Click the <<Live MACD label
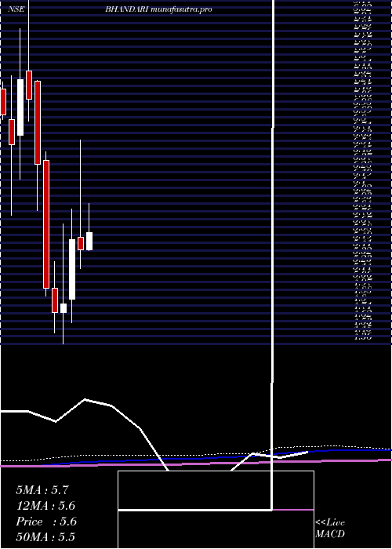 pos(330,529)
